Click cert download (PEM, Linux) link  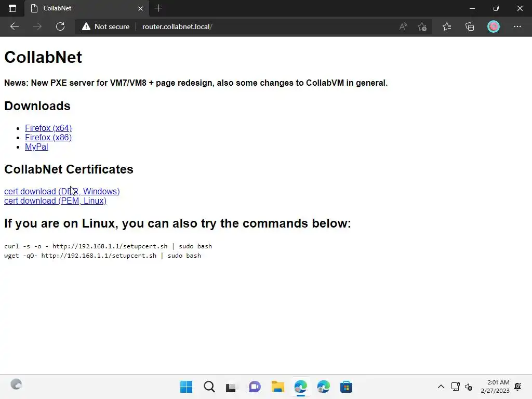pos(55,201)
